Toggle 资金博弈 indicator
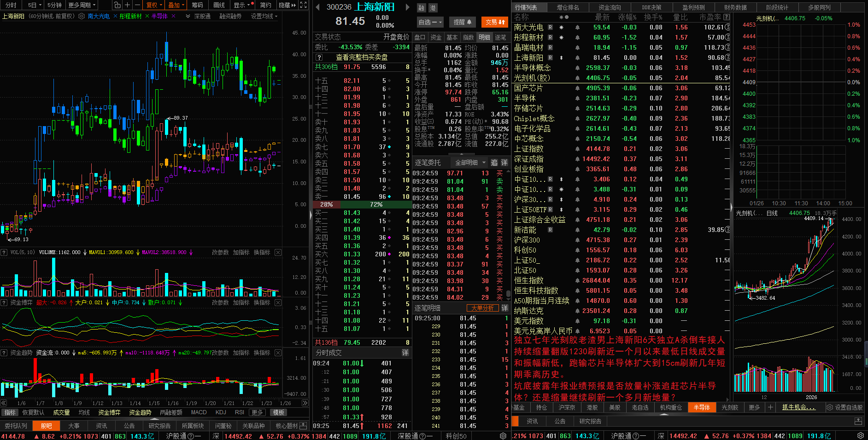This screenshot has width=868, height=440. pyautogui.click(x=109, y=412)
